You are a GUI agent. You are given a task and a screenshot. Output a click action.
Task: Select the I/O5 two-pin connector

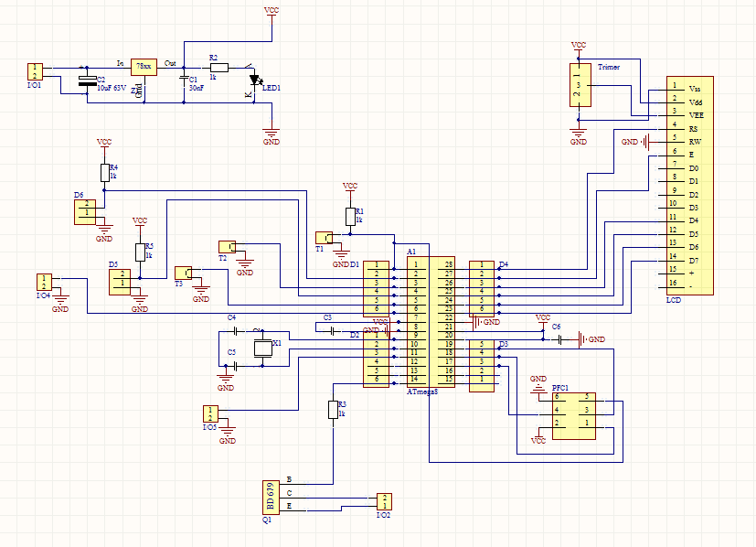210,414
